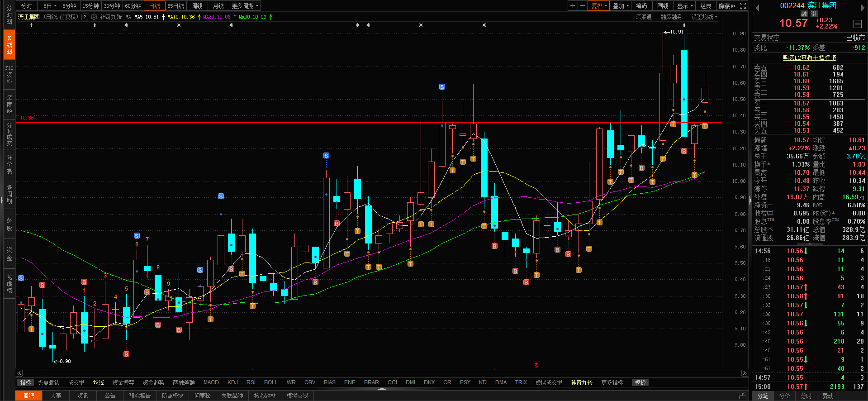The height and width of the screenshot is (401, 868).
Task: Click 筹码 chip distribution button
Action: click(x=641, y=6)
